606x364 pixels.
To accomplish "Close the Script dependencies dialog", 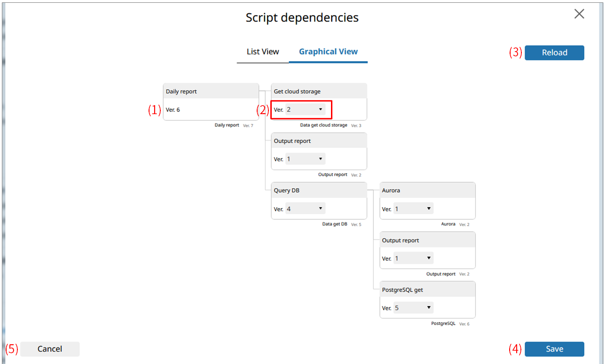I will coord(579,14).
